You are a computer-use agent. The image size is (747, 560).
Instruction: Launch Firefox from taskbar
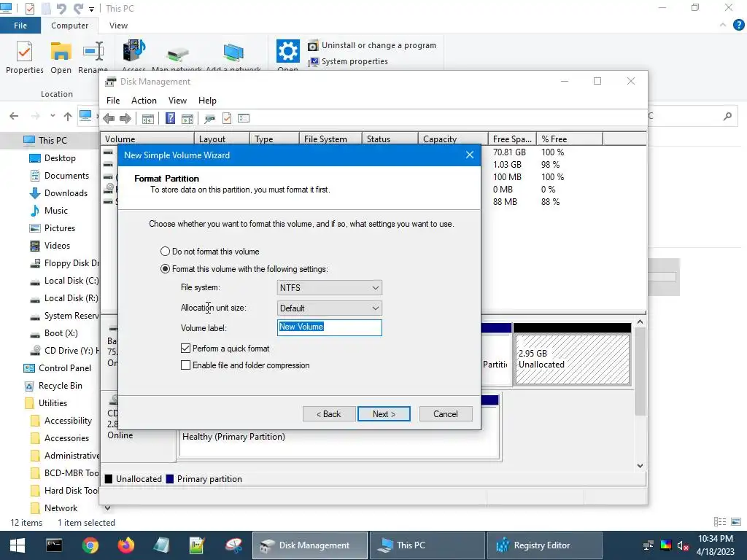[126, 545]
